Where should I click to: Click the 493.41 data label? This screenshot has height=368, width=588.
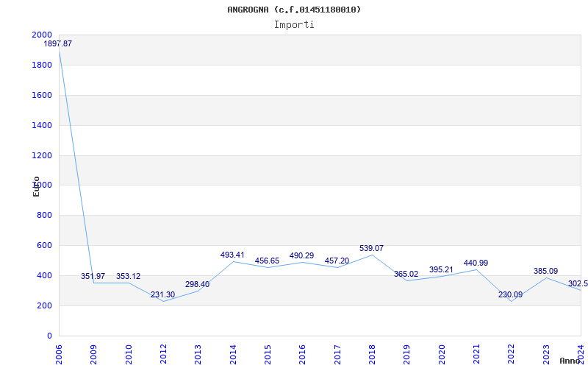pos(232,255)
